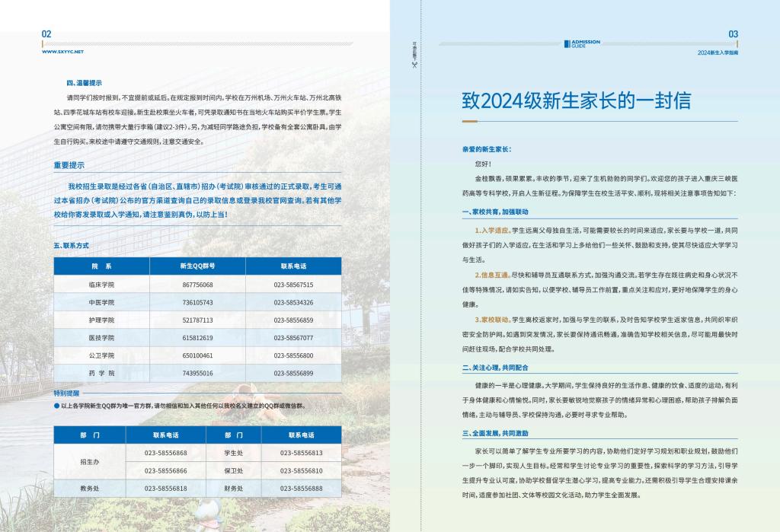Click phone number 023-58567515
Viewport: 780px width, 532px height.
point(293,285)
